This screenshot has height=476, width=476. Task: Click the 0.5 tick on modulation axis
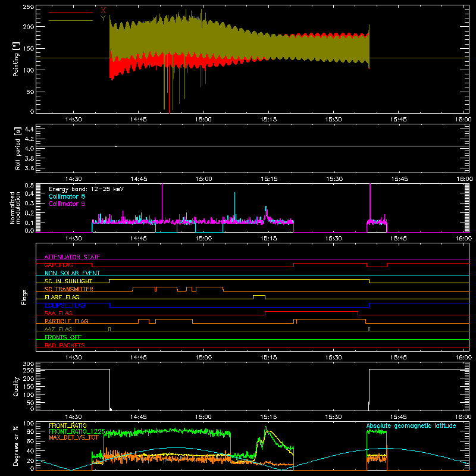[x=29, y=186]
